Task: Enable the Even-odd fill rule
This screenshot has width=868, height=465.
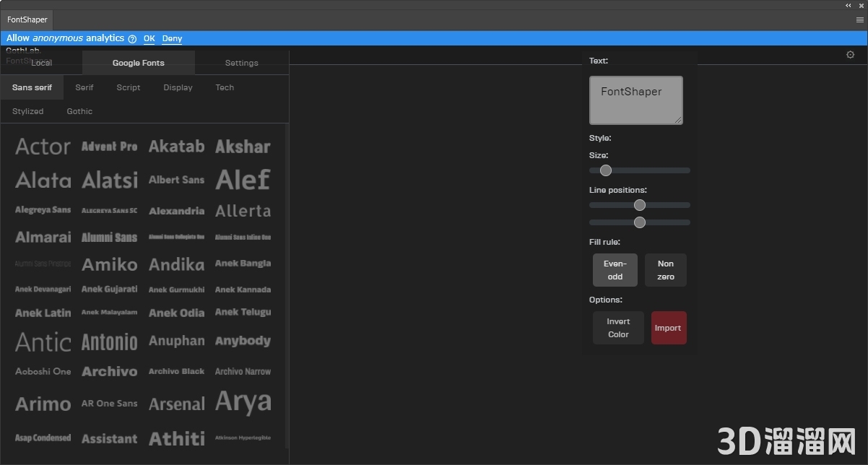Action: click(615, 270)
